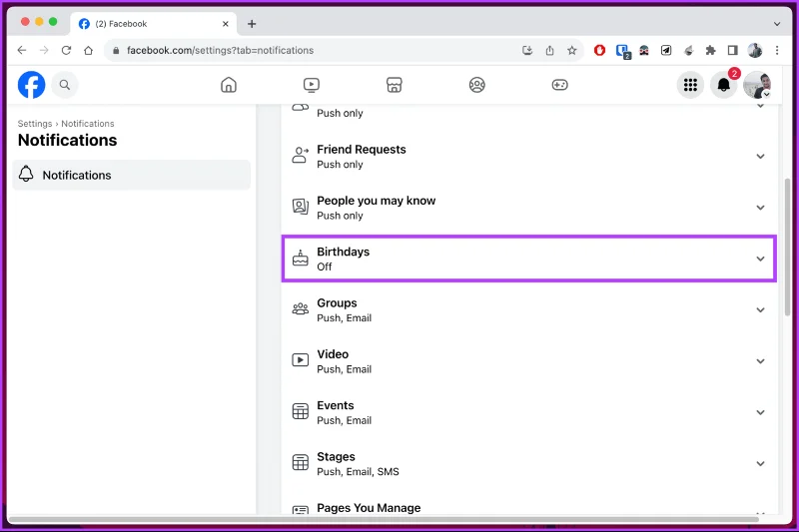Expand the Events notification chevron
The image size is (799, 532).
tap(760, 412)
